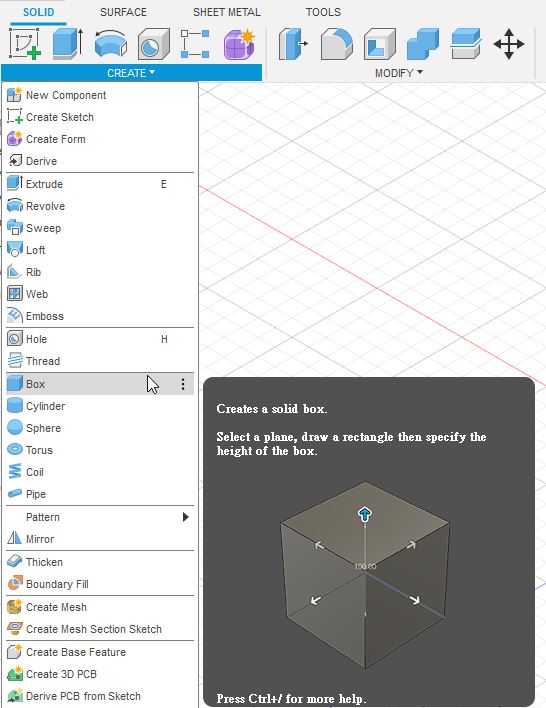Click the Offset Face toolbar icon
The image size is (546, 708).
point(466,44)
